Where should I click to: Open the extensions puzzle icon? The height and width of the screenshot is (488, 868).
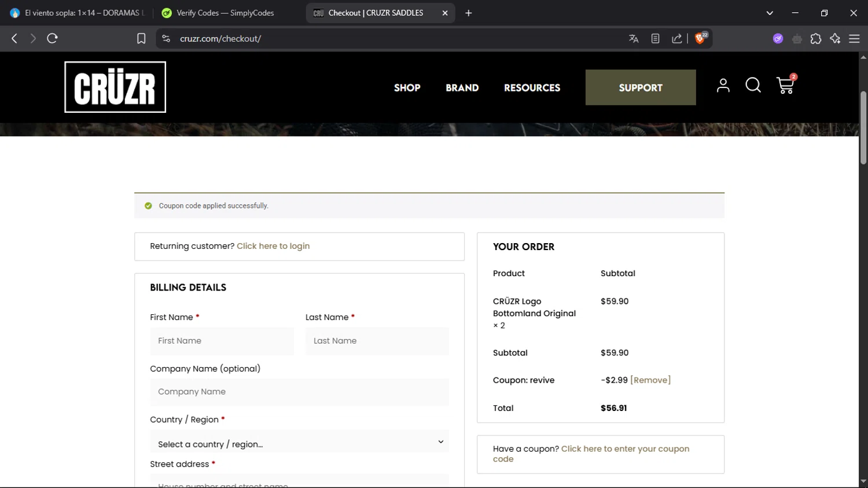click(x=816, y=39)
